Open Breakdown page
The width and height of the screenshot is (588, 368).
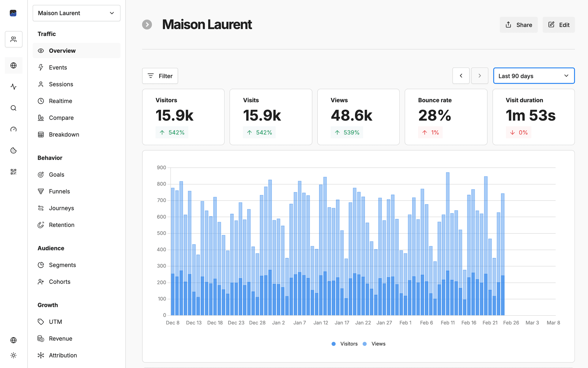point(77,135)
